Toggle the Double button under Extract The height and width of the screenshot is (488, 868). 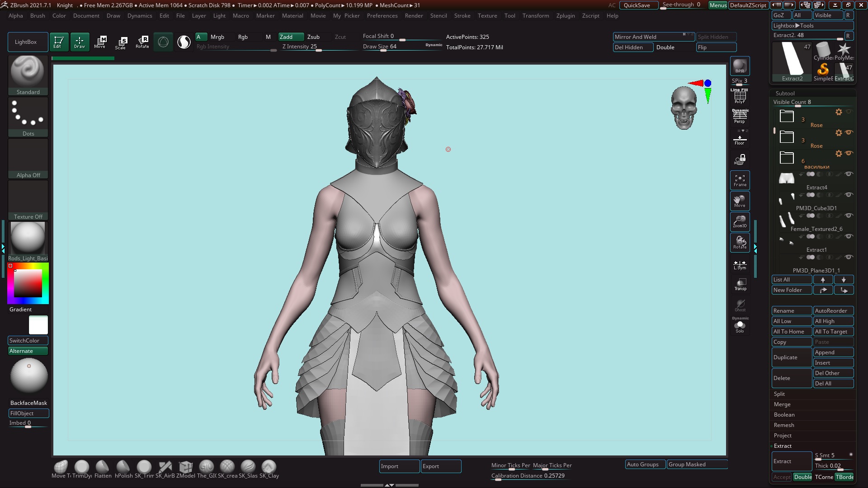click(x=802, y=477)
